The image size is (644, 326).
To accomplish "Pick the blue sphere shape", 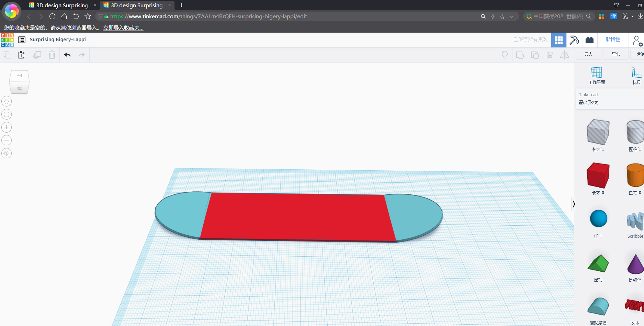I will [x=598, y=218].
